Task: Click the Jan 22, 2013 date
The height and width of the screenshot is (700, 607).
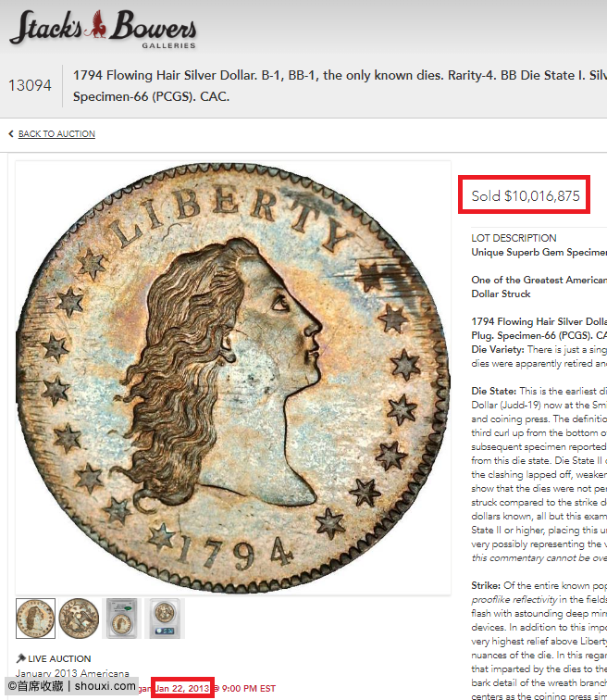Action: pos(182,688)
